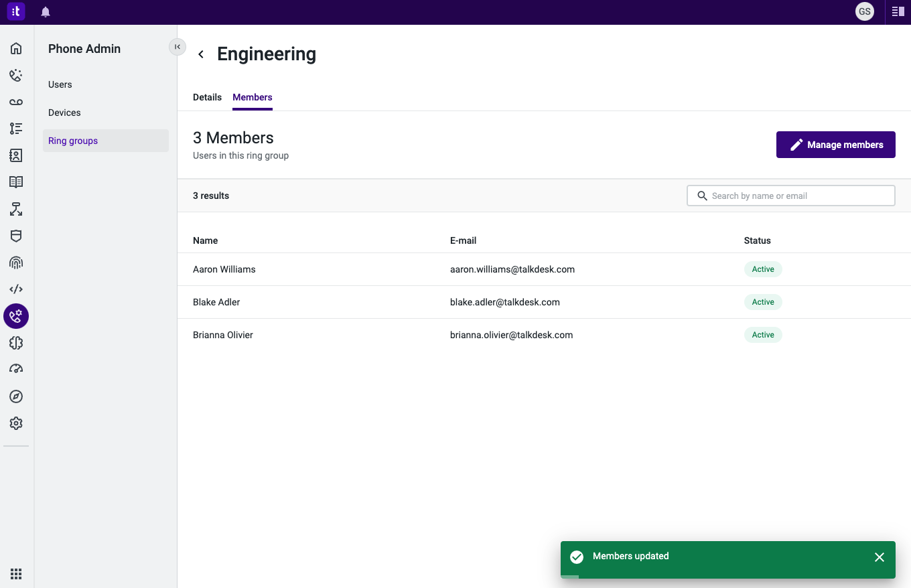Open the apps grid launcher icon
The image size is (911, 588).
pos(16,573)
